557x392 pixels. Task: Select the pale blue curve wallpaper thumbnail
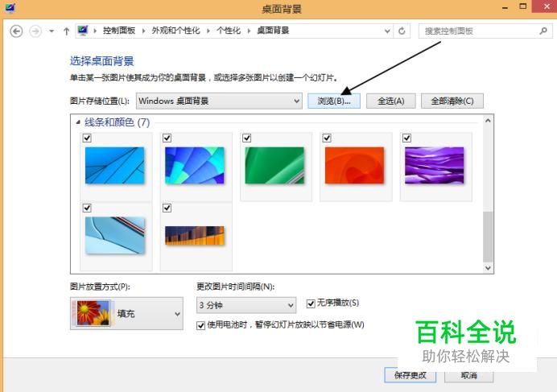pyautogui.click(x=115, y=235)
